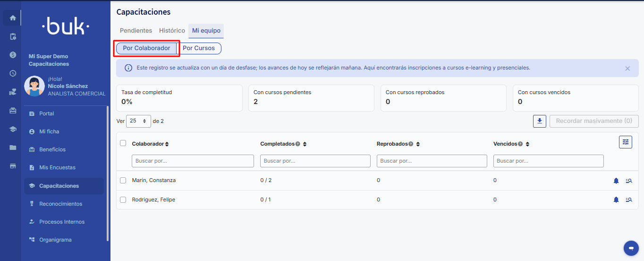Open the clock icon in left rail

pos(13,73)
